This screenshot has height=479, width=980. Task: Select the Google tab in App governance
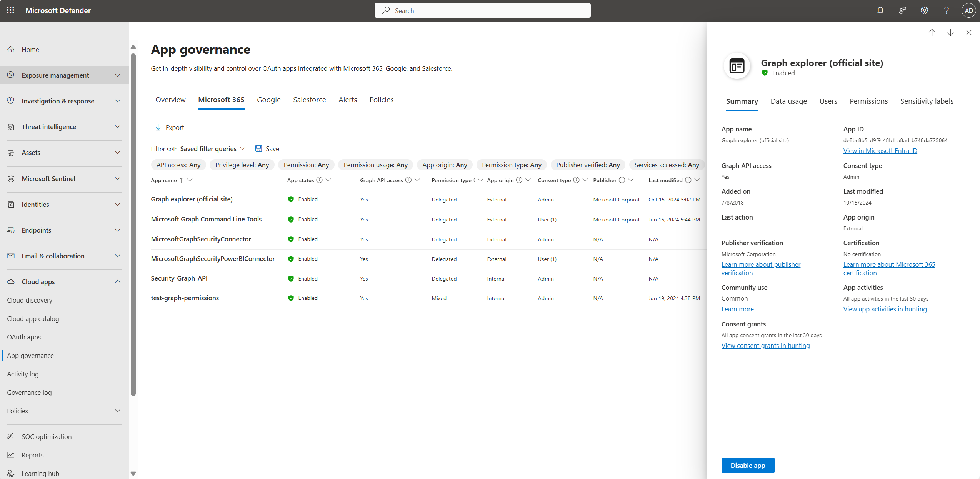coord(269,99)
